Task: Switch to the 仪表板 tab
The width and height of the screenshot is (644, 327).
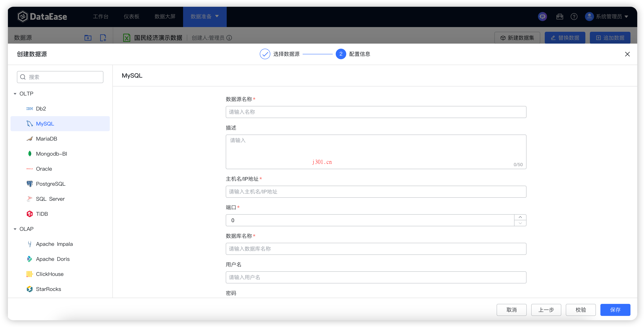Action: point(132,17)
